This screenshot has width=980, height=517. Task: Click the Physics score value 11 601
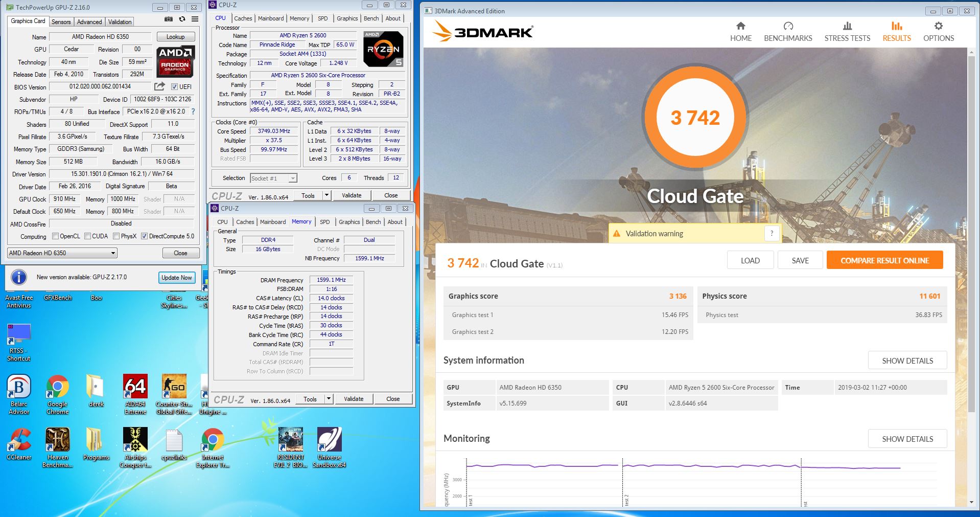point(929,296)
